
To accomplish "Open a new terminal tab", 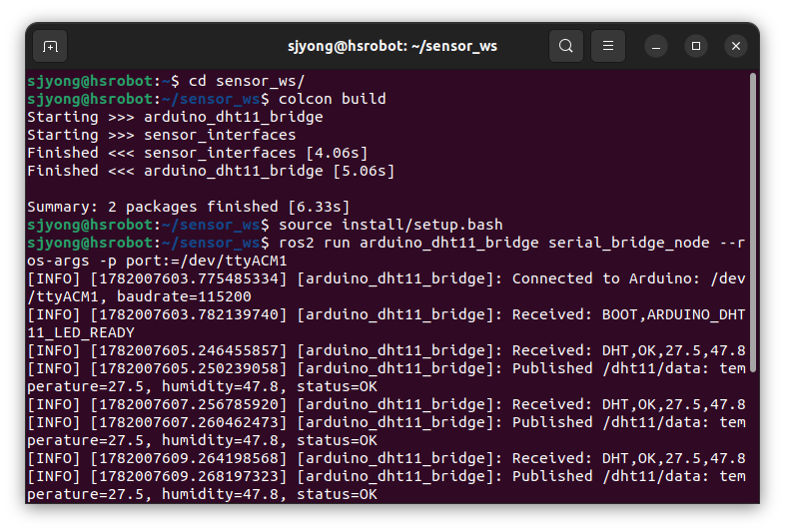I will (x=50, y=47).
